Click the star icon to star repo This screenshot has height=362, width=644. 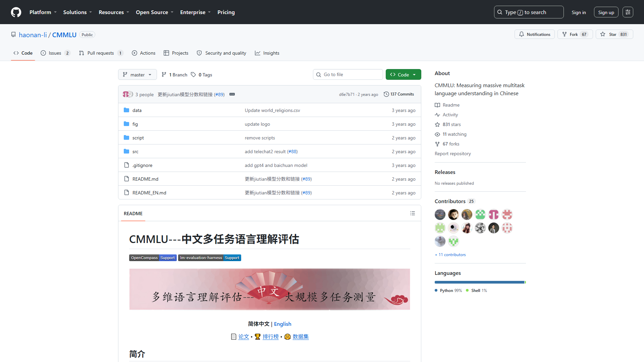point(603,34)
